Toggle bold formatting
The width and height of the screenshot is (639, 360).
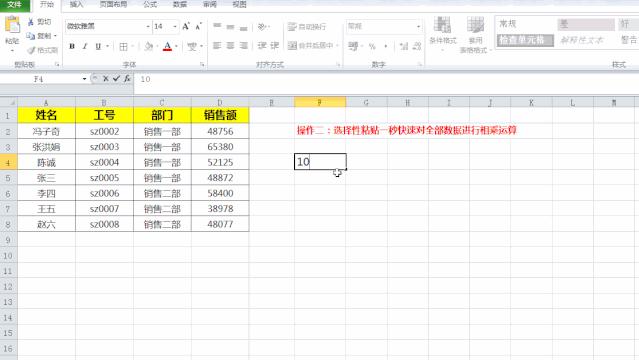[x=72, y=46]
